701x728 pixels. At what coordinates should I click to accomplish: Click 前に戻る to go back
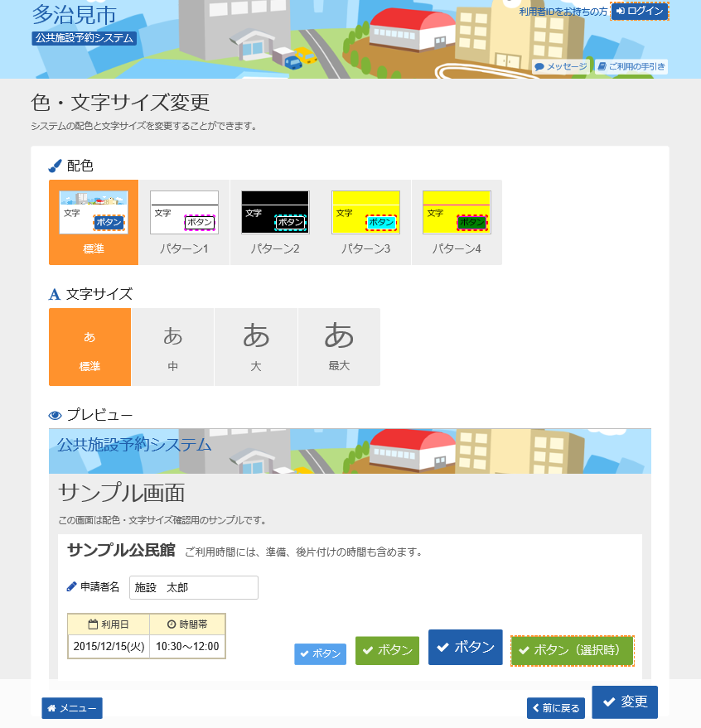(556, 708)
